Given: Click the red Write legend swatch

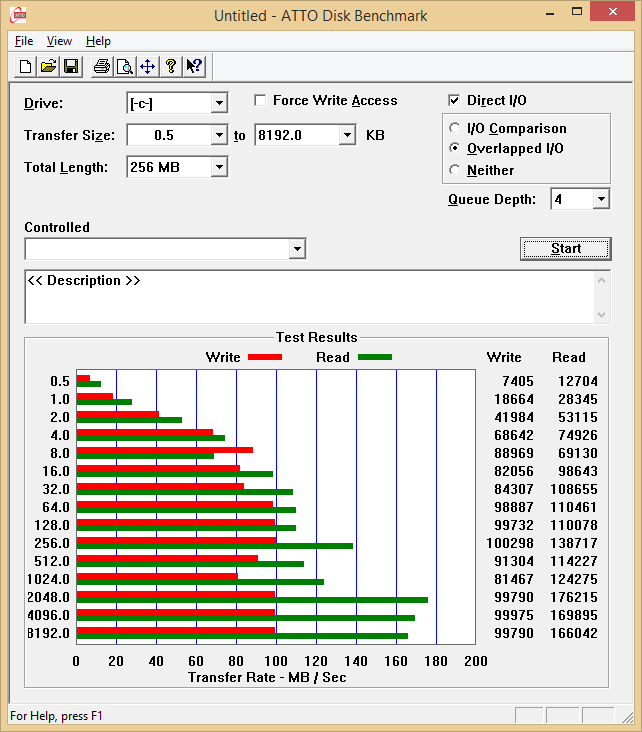Looking at the screenshot, I should click(265, 357).
